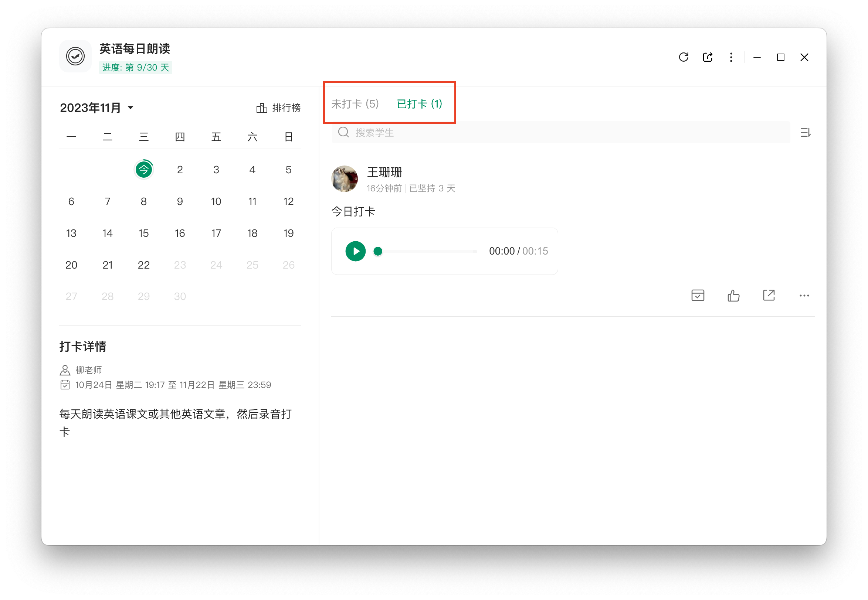868x600 pixels.
Task: Click the review comment icon on post
Action: click(698, 296)
